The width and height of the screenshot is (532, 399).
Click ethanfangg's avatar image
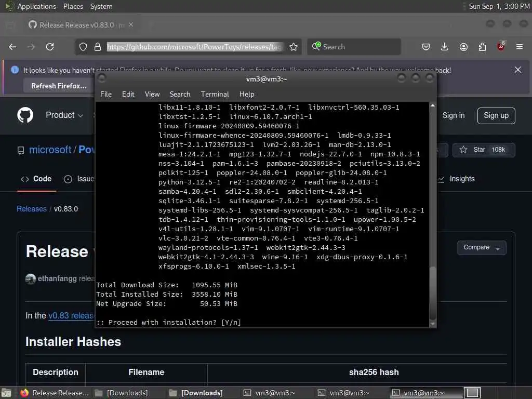pyautogui.click(x=31, y=279)
